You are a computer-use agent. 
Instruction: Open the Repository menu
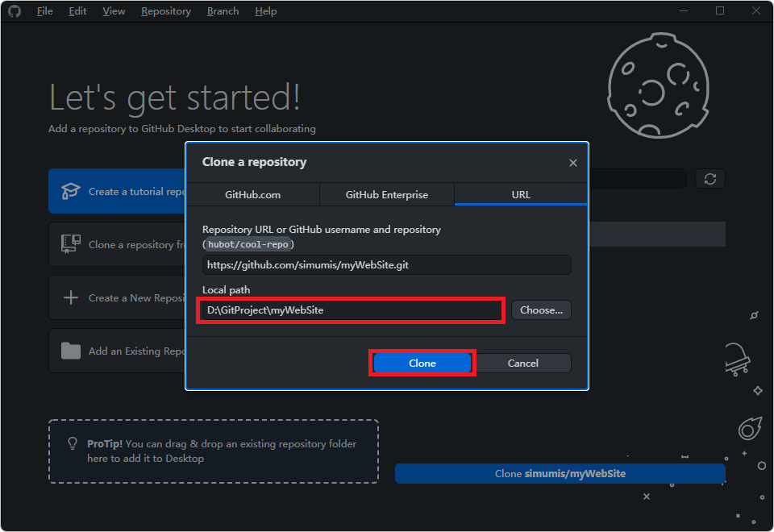pyautogui.click(x=165, y=11)
